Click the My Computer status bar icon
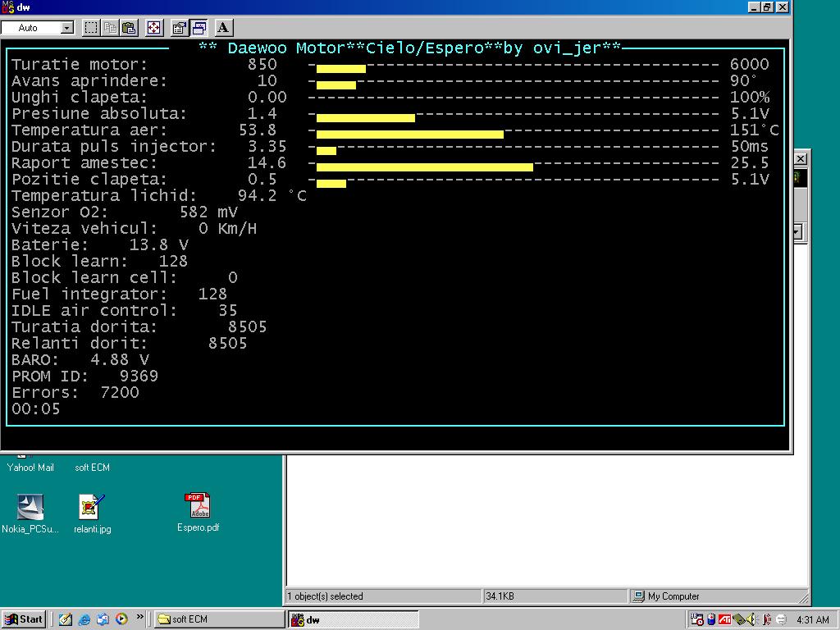Screen dimensions: 840x630 (638, 596)
